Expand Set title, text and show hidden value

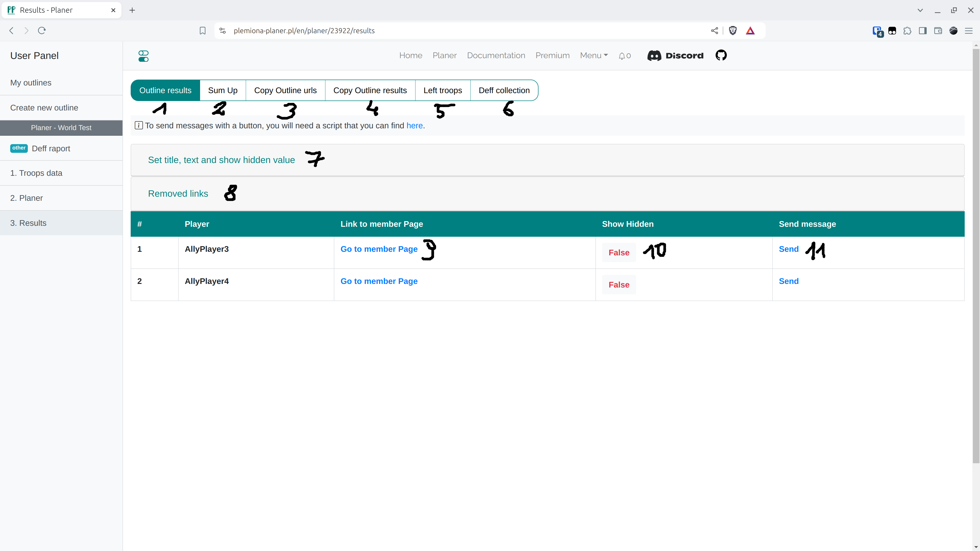[221, 160]
